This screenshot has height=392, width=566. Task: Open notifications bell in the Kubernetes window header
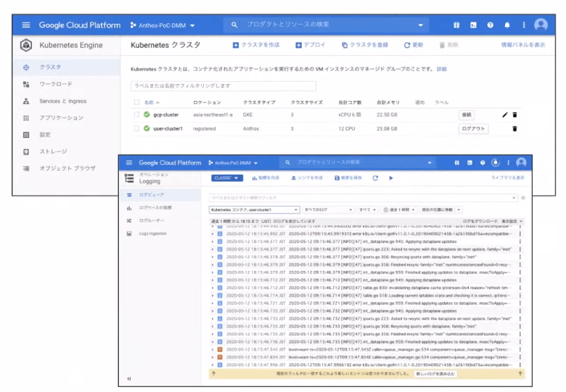click(507, 25)
